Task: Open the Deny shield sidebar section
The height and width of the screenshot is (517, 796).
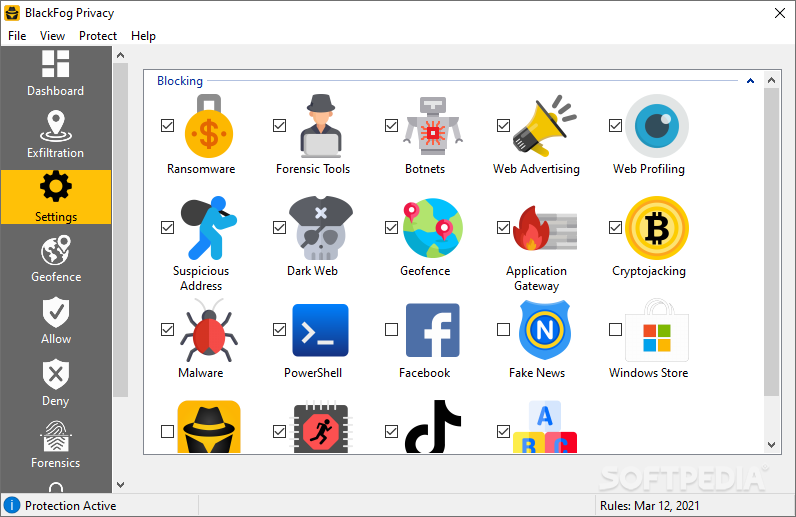Action: point(55,382)
